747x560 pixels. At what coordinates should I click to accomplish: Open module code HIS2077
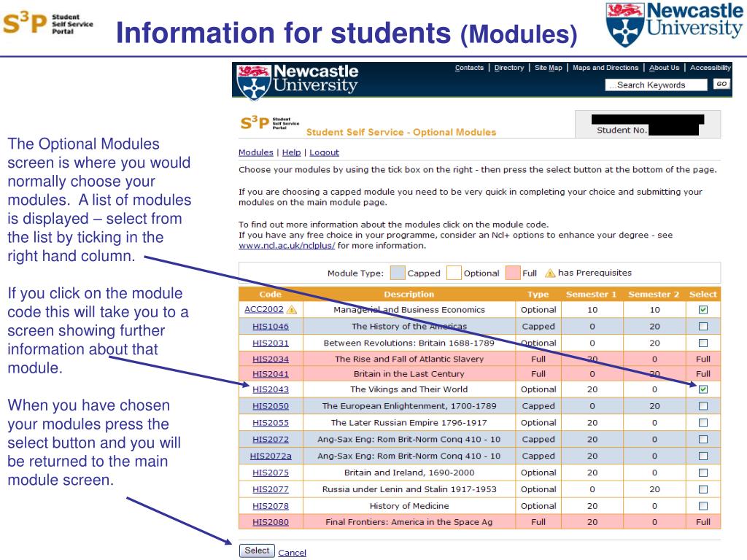(271, 489)
